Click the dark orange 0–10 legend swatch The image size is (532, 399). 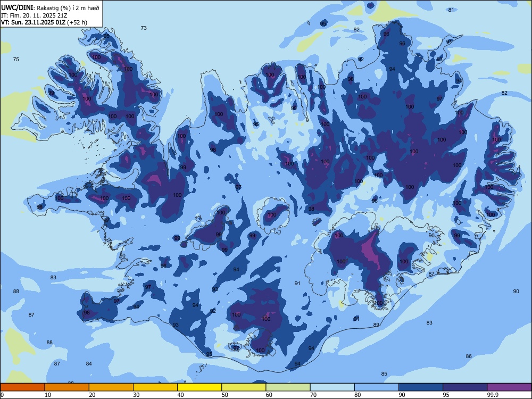[22, 387]
